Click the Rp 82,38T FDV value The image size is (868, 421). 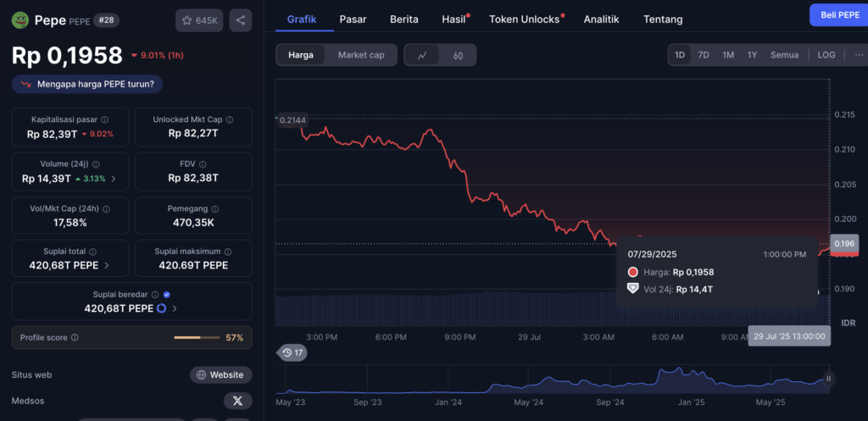pyautogui.click(x=193, y=178)
